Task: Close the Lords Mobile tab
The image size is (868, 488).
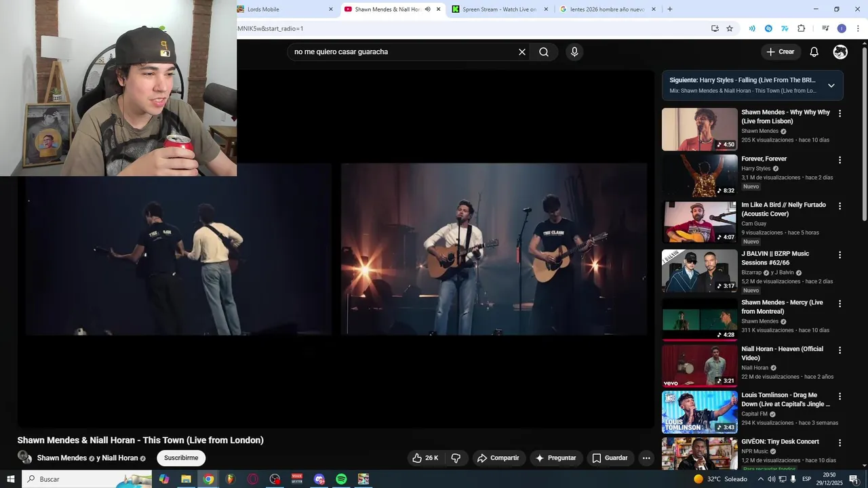Action: pyautogui.click(x=331, y=9)
